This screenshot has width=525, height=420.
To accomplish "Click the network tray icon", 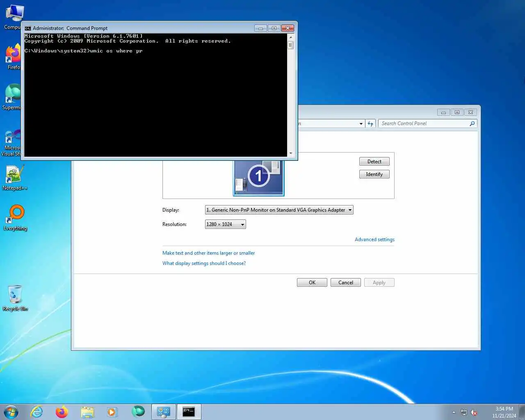I will point(464,412).
